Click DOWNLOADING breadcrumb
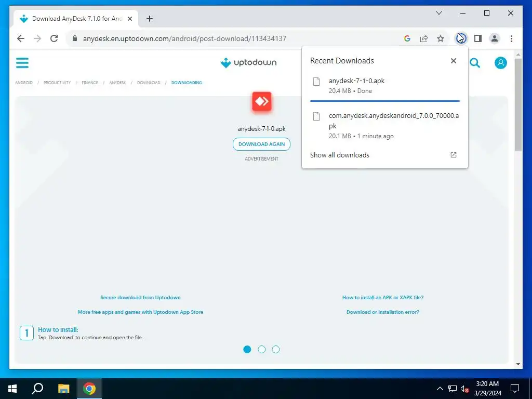 [187, 83]
